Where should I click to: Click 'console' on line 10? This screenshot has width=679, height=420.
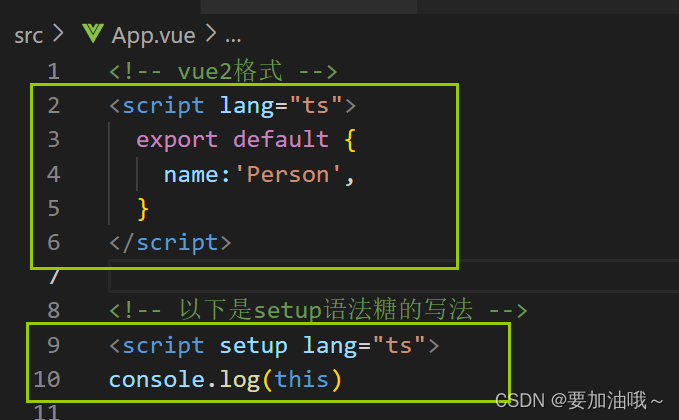click(157, 380)
